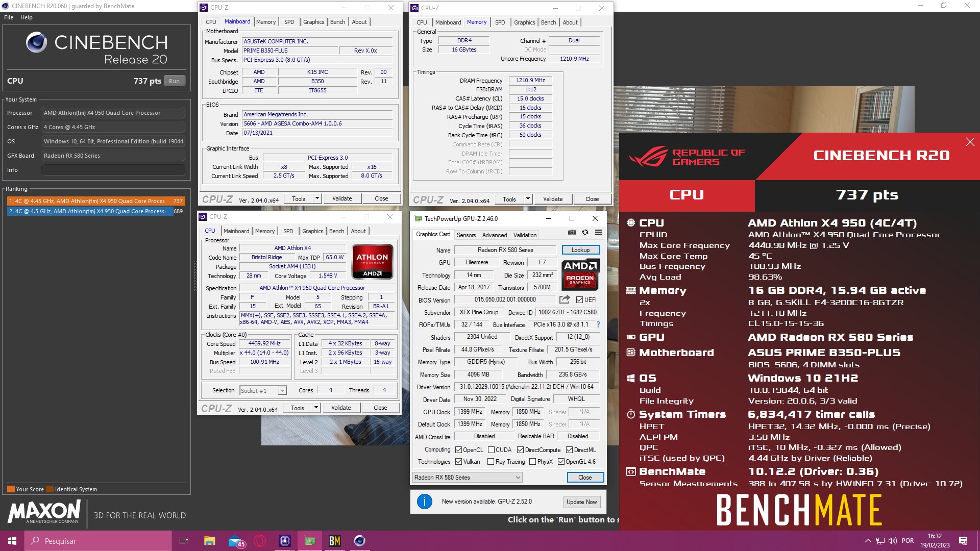Click the BIOS export share icon in GPU-Z
The height and width of the screenshot is (551, 980).
(x=565, y=299)
